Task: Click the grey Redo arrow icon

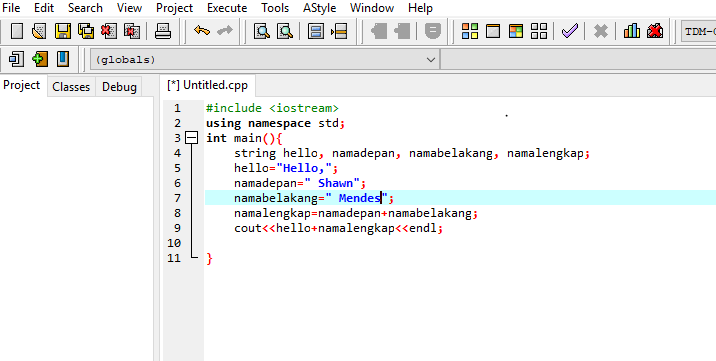Action: point(225,31)
